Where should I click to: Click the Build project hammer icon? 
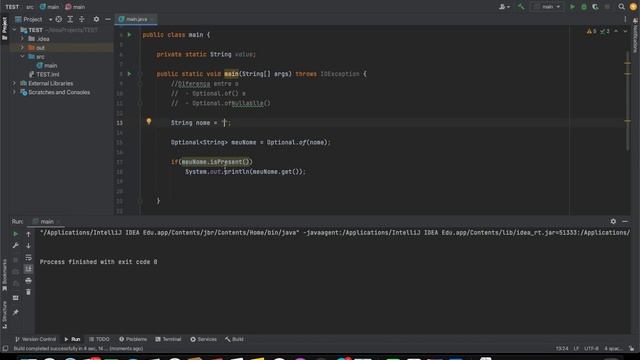tap(521, 7)
